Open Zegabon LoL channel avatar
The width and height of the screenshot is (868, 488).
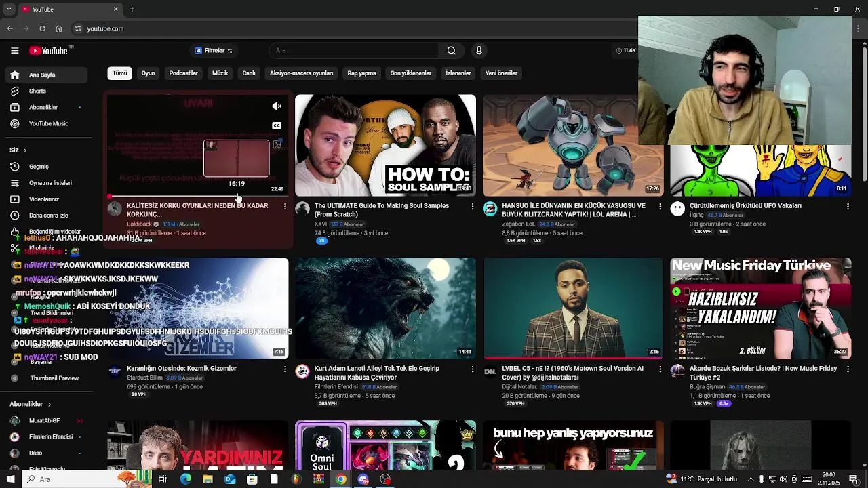click(x=490, y=209)
